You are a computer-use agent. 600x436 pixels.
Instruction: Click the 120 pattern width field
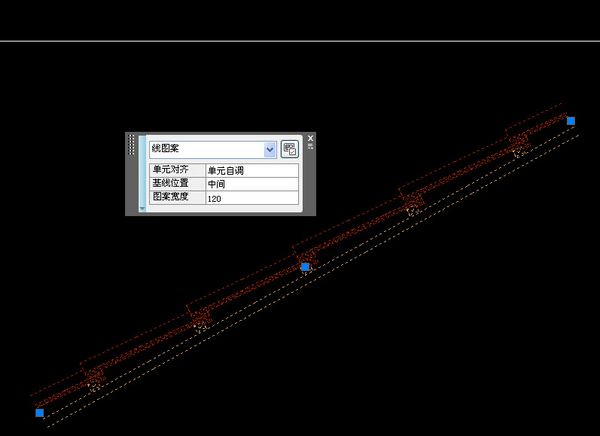point(252,198)
